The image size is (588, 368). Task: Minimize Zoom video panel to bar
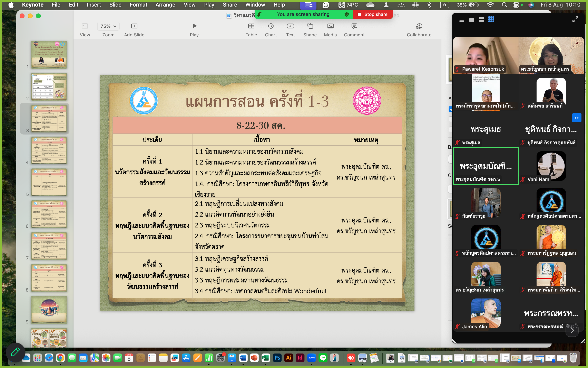[462, 20]
